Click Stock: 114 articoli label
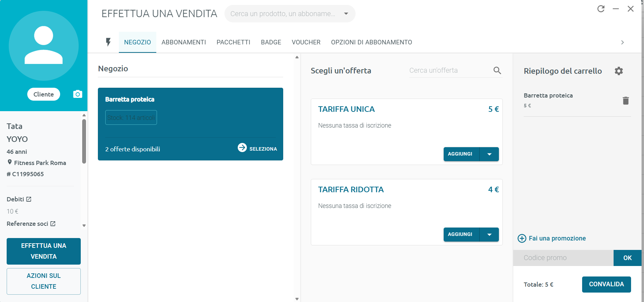Screen dimensions: 644x302 tap(131, 118)
